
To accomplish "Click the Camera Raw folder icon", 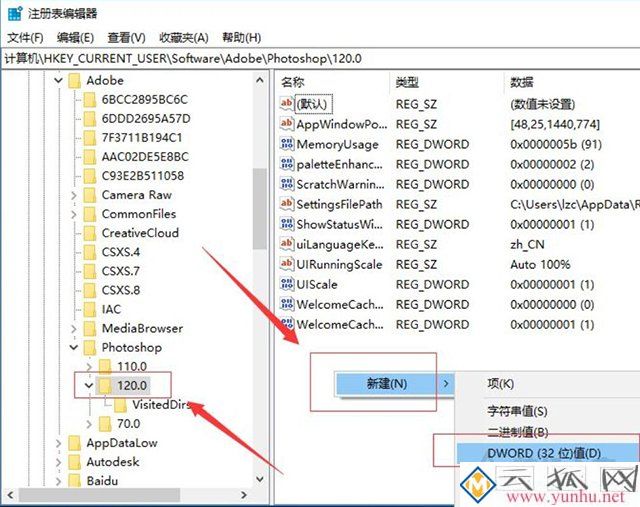I will (x=90, y=195).
